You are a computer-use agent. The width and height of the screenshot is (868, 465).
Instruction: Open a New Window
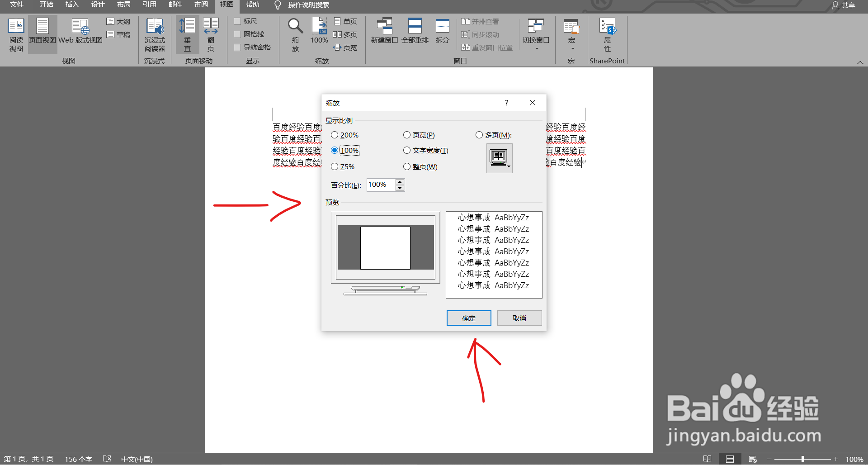tap(384, 32)
